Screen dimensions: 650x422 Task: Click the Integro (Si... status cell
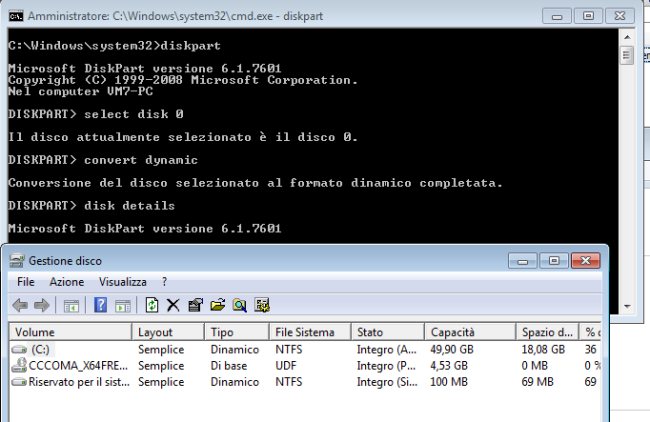[387, 382]
